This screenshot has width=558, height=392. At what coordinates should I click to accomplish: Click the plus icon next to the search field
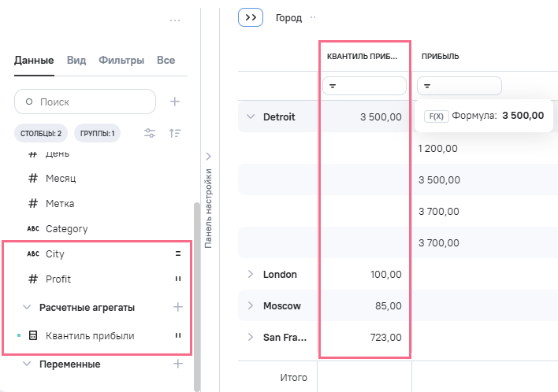point(175,102)
